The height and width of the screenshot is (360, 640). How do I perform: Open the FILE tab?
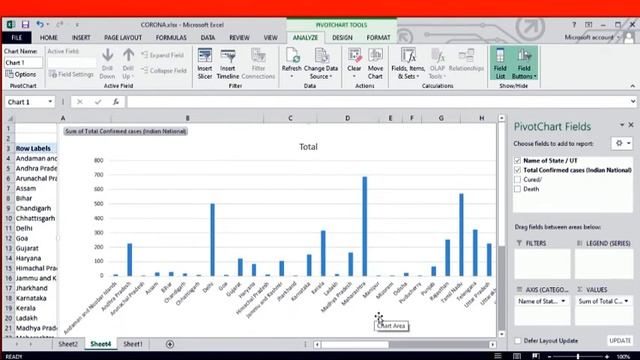click(16, 38)
